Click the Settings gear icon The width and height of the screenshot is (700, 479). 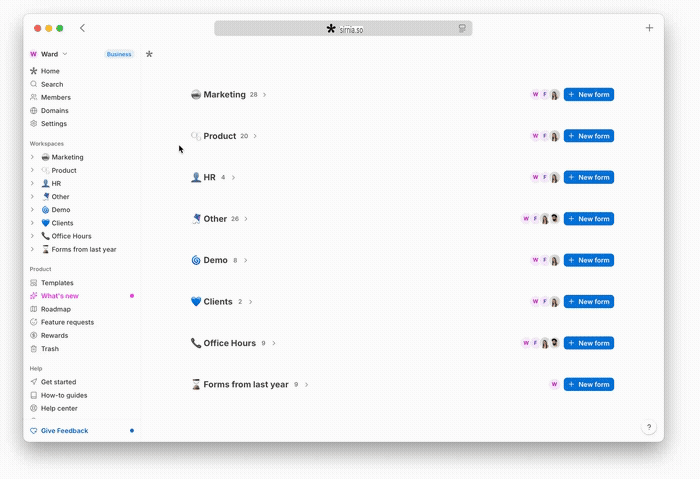(33, 123)
